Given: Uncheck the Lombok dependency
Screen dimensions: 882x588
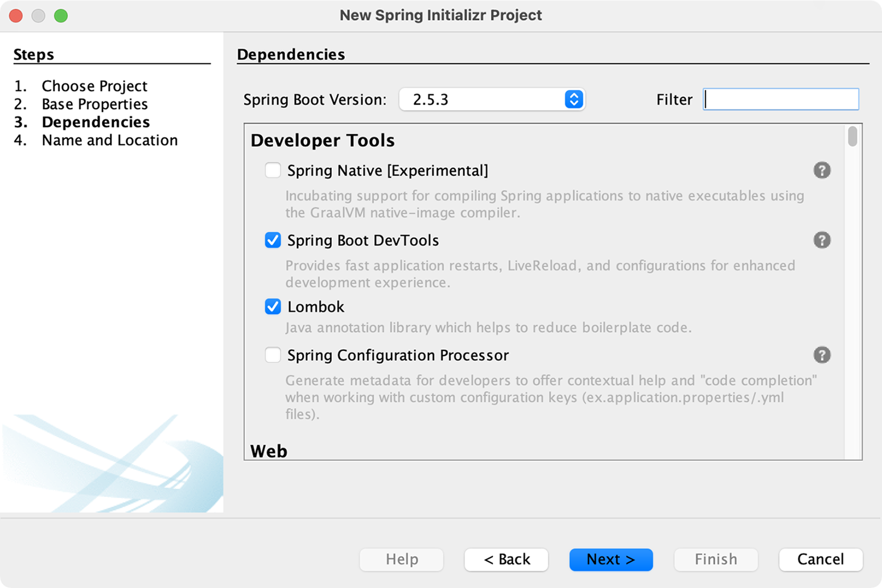Looking at the screenshot, I should click(273, 307).
